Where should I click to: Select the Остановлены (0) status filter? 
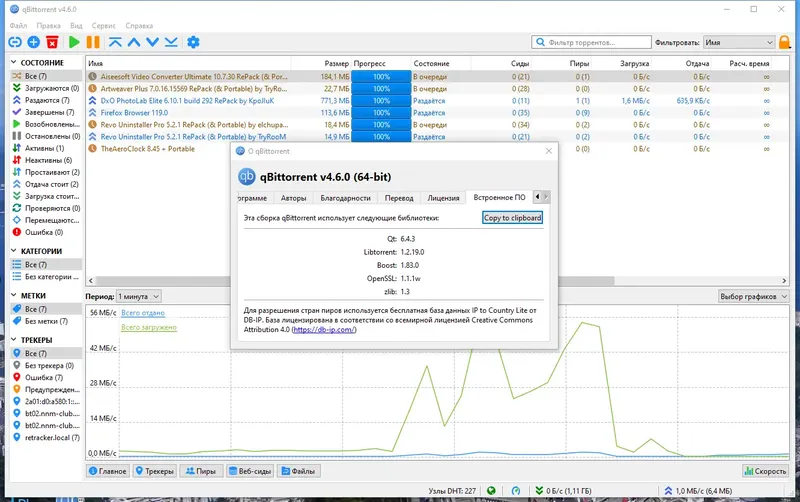click(46, 136)
